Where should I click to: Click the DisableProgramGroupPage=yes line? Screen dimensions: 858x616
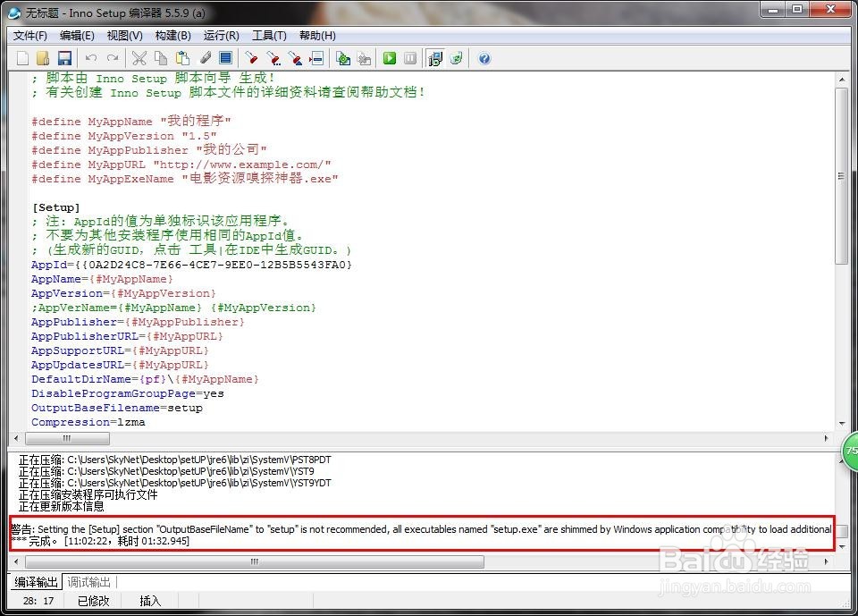pyautogui.click(x=128, y=393)
